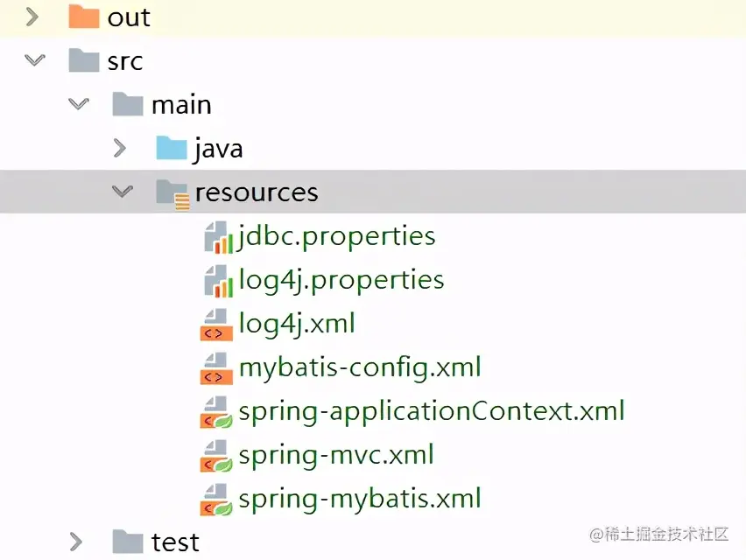This screenshot has height=560, width=746.
Task: Click the gray src folder icon
Action: click(x=84, y=59)
